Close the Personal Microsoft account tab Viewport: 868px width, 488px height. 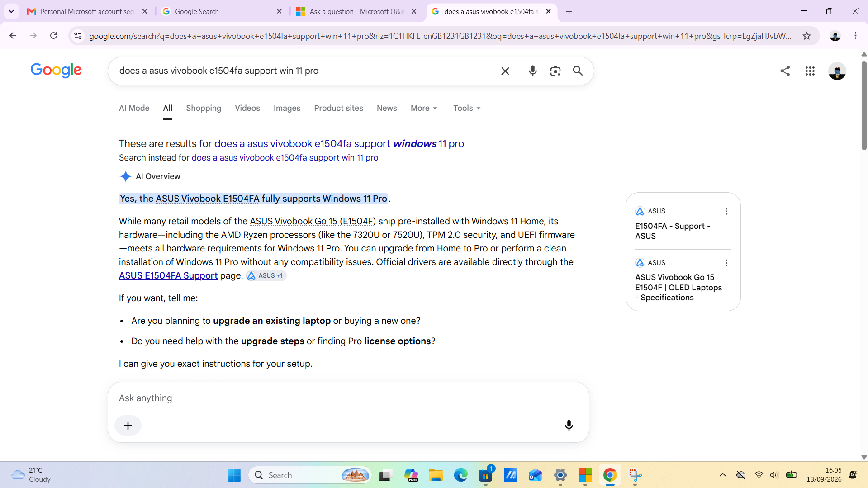tap(145, 11)
